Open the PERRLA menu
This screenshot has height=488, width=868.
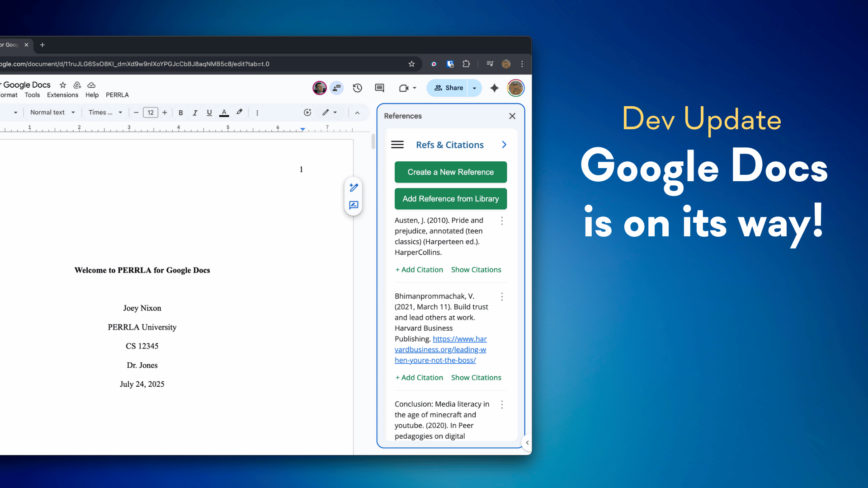coord(117,95)
